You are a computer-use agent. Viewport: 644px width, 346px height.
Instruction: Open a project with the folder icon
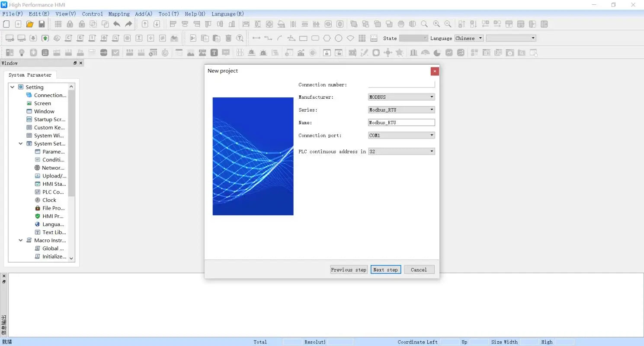point(30,24)
